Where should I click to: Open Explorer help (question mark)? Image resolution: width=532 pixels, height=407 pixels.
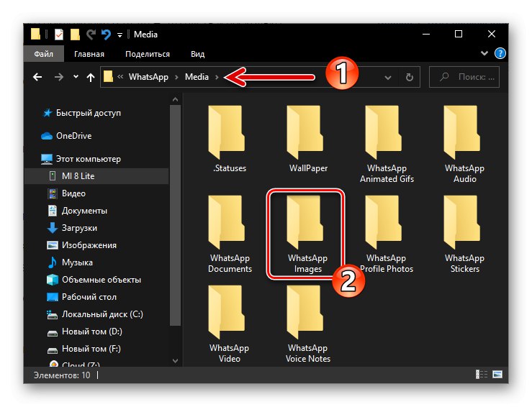[x=500, y=53]
